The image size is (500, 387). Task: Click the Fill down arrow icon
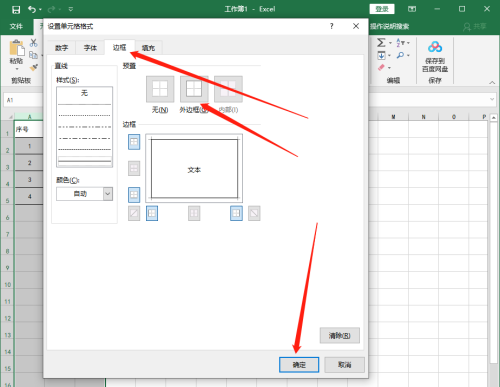[x=381, y=55]
